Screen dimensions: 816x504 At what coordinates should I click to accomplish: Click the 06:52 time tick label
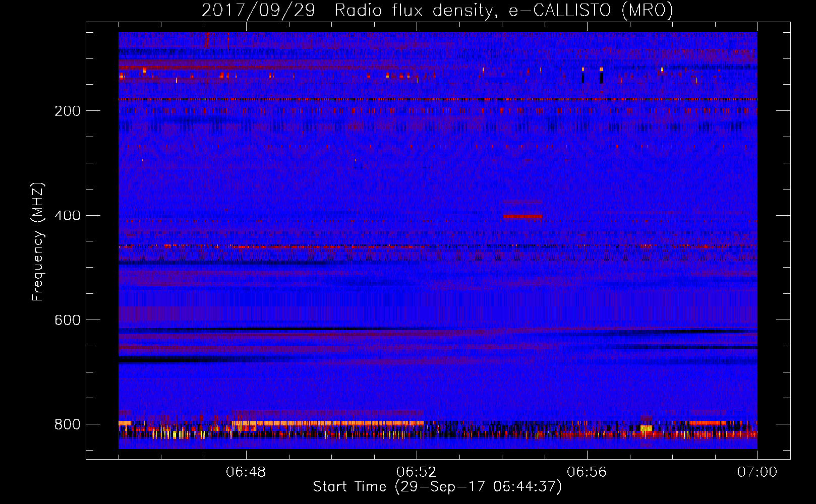(x=417, y=472)
